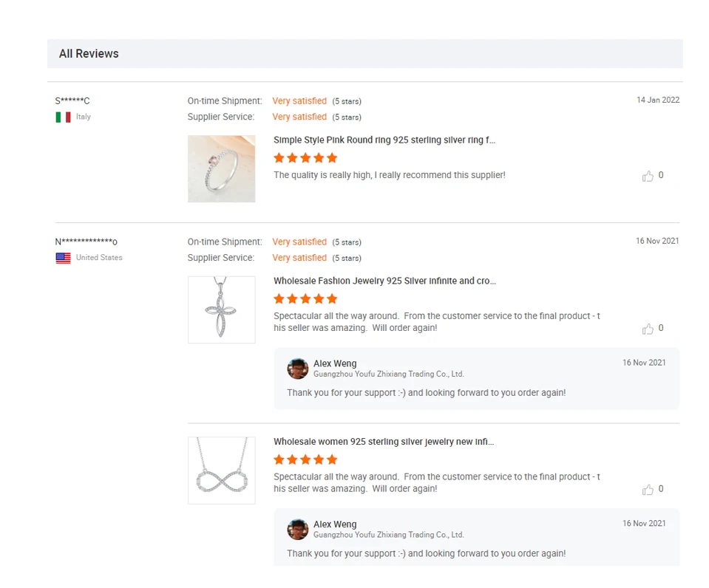Open 'Simple Style Pink Round ring' product link
Image resolution: width=709 pixels, height=588 pixels.
(384, 140)
